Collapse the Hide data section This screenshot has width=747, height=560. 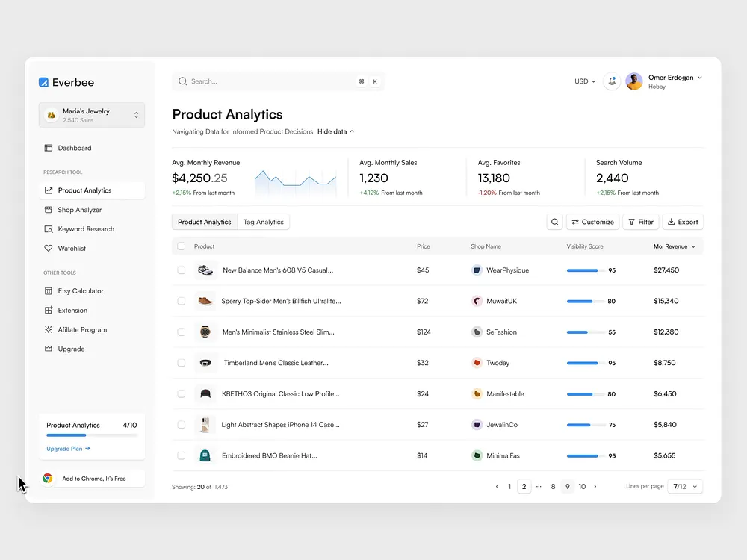pyautogui.click(x=335, y=131)
